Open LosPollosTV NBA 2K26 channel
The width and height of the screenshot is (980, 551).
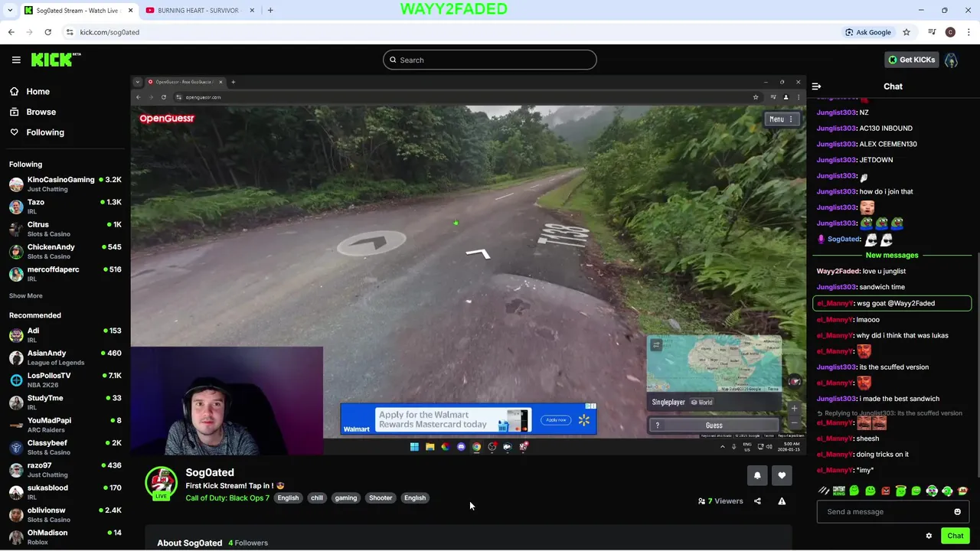click(65, 380)
